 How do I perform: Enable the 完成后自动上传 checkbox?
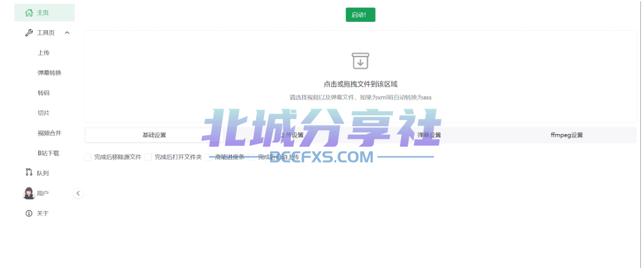pyautogui.click(x=251, y=157)
